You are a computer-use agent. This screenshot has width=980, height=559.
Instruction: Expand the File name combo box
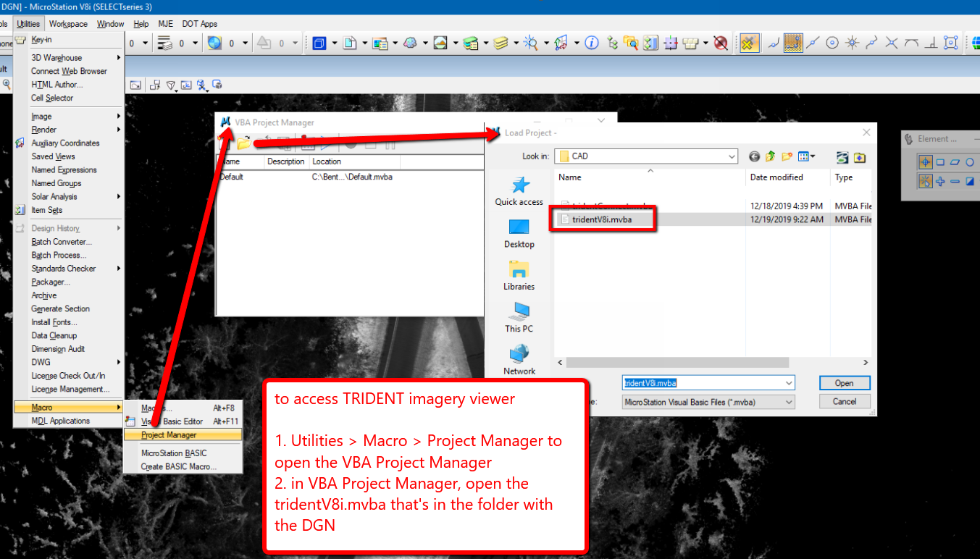click(x=788, y=383)
